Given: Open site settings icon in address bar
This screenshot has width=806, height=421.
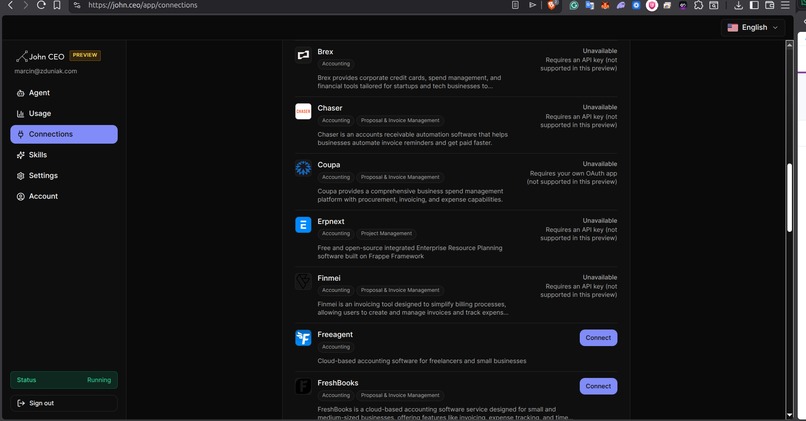Looking at the screenshot, I should 77,5.
